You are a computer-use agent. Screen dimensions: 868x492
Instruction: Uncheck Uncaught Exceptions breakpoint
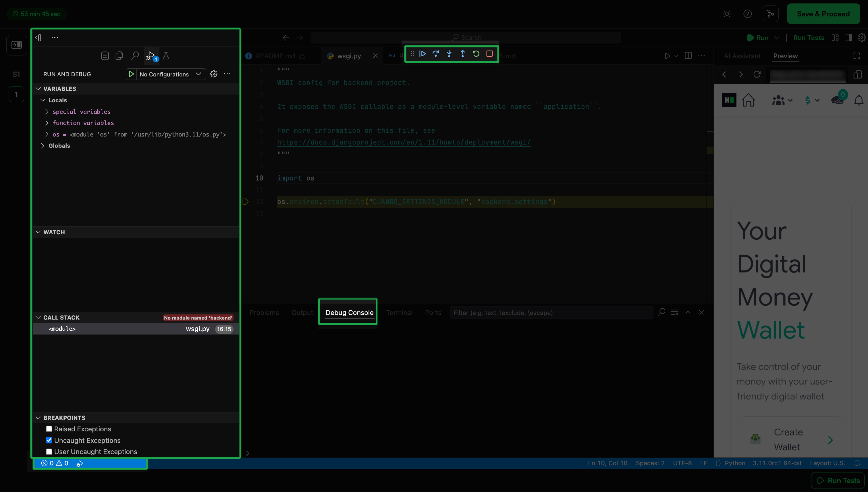coord(49,440)
